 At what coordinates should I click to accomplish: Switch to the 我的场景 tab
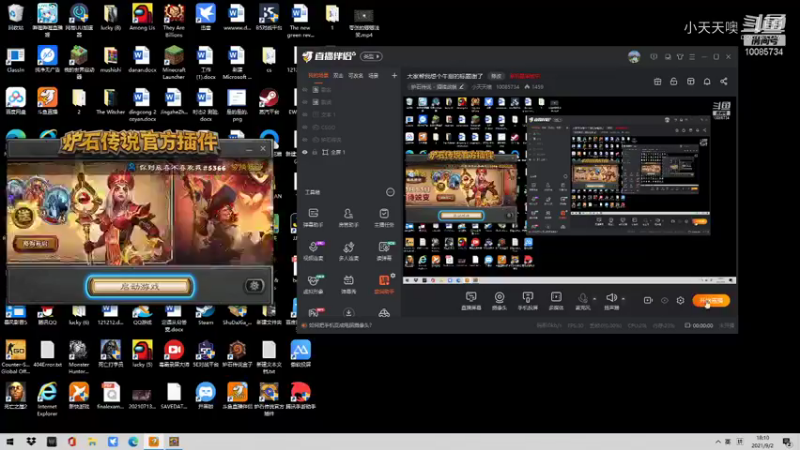point(318,76)
